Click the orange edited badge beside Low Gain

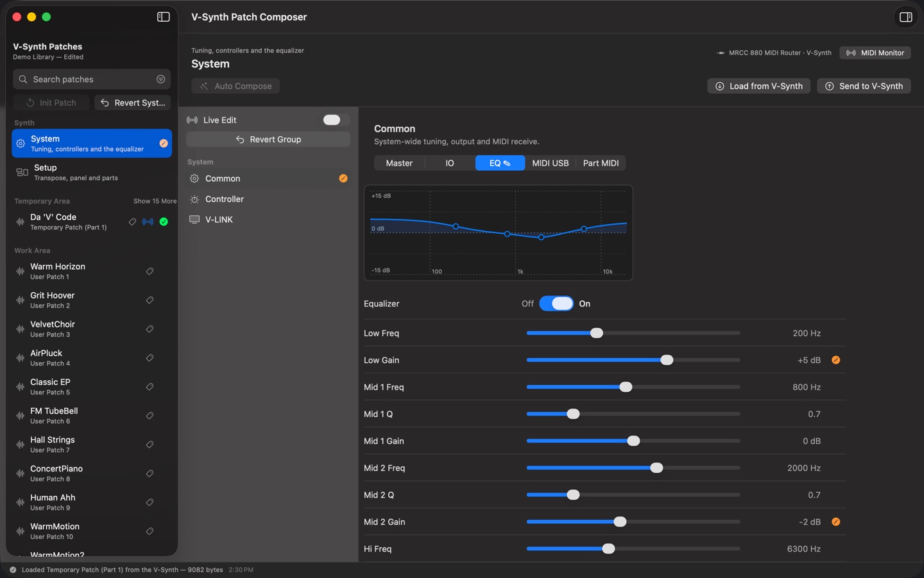point(835,360)
